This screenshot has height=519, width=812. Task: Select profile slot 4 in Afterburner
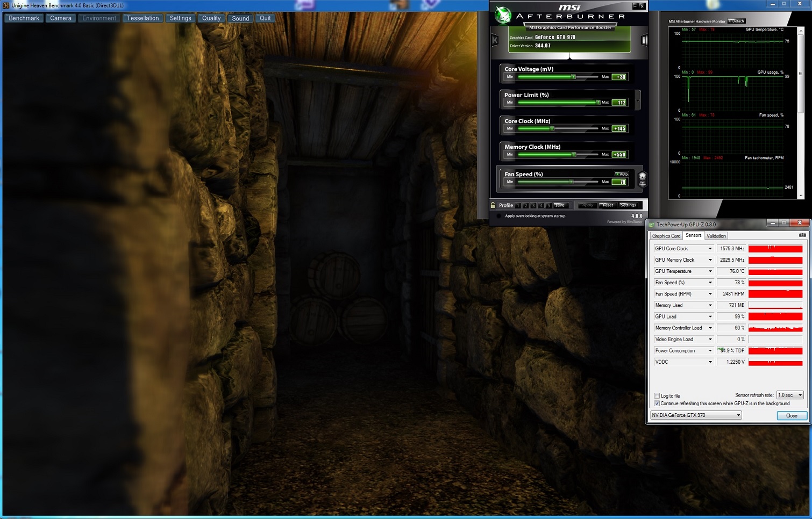coord(541,205)
